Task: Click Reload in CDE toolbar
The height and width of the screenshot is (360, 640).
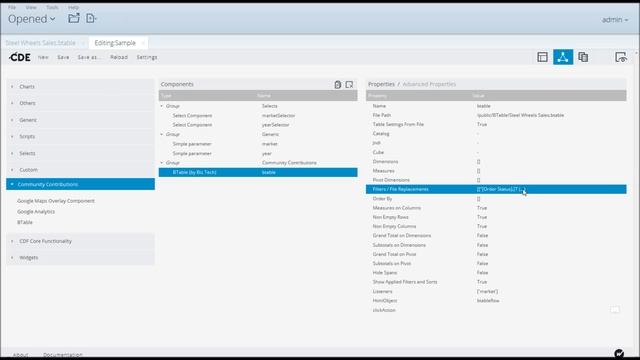Action: [x=119, y=58]
